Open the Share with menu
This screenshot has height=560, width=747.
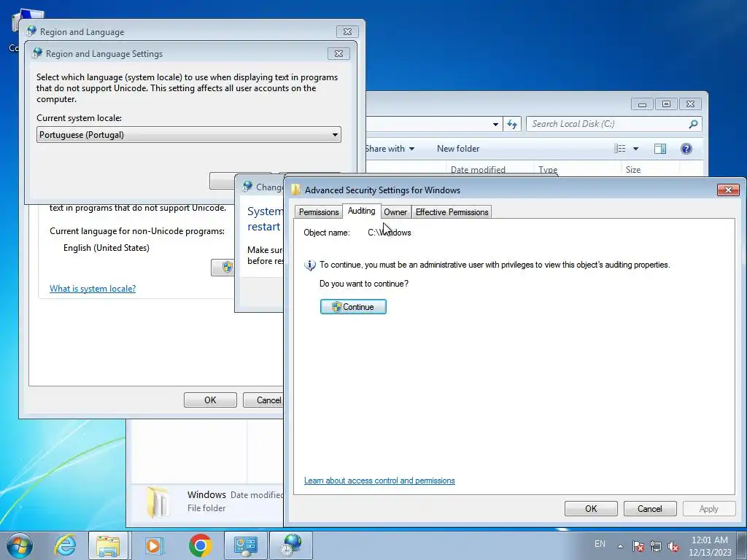(390, 149)
